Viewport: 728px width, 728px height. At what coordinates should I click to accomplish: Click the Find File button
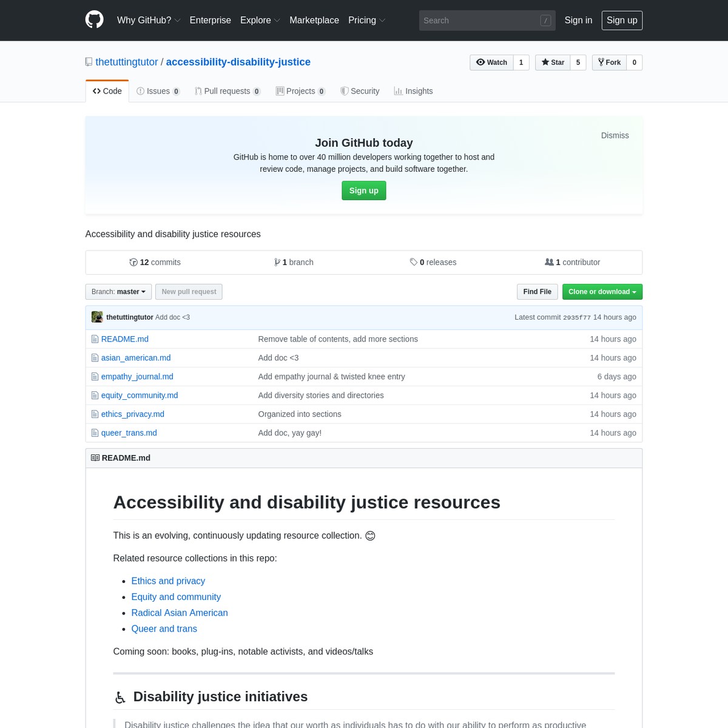tap(538, 292)
